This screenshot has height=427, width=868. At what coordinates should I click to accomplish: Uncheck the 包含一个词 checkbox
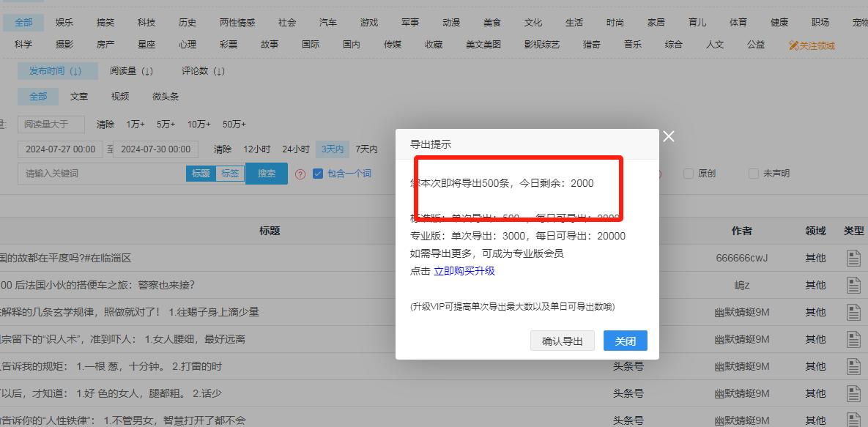[x=317, y=173]
